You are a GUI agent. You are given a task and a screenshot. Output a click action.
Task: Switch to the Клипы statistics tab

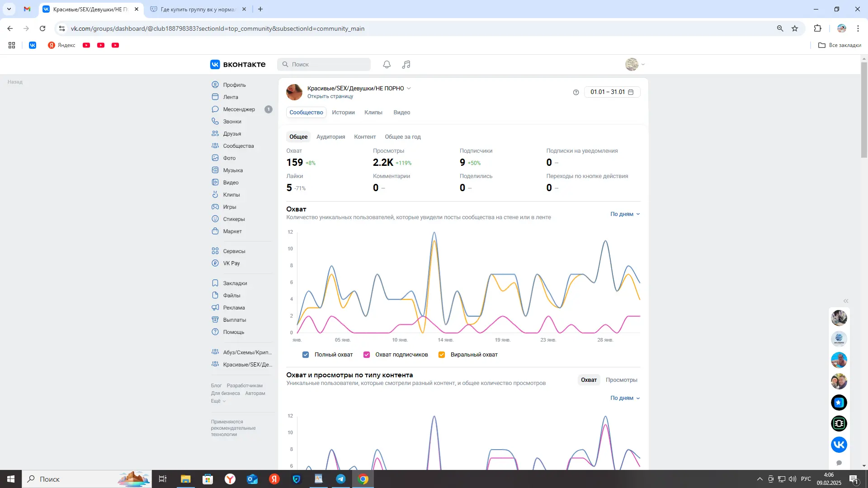tap(373, 113)
